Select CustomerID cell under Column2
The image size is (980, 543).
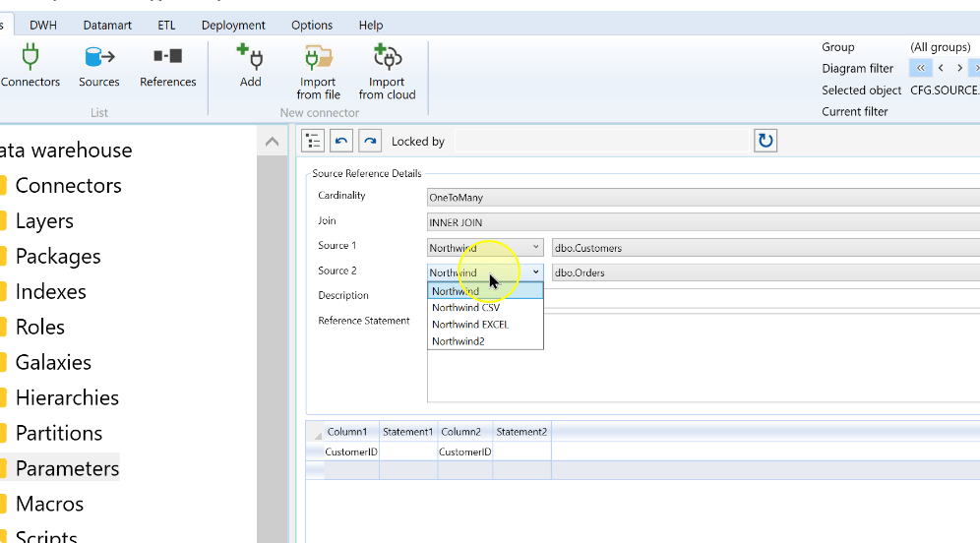[465, 452]
